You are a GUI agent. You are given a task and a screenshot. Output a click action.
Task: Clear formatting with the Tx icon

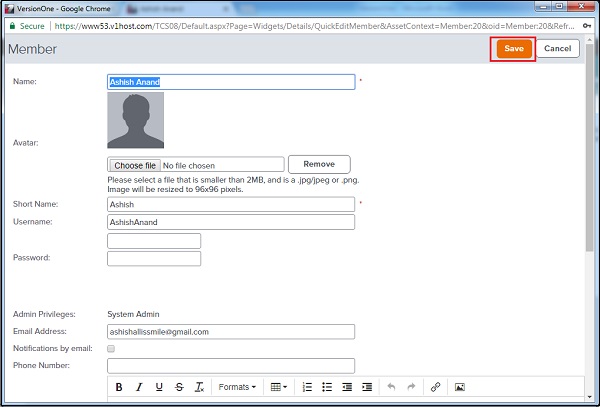pos(199,387)
